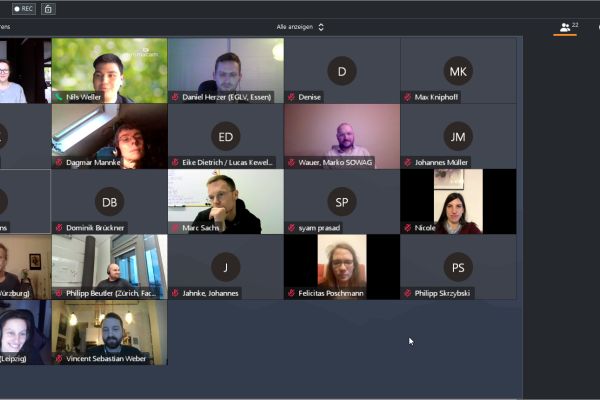Click the 'SP' avatar of syam prasad
This screenshot has width=600, height=400.
[x=341, y=201]
